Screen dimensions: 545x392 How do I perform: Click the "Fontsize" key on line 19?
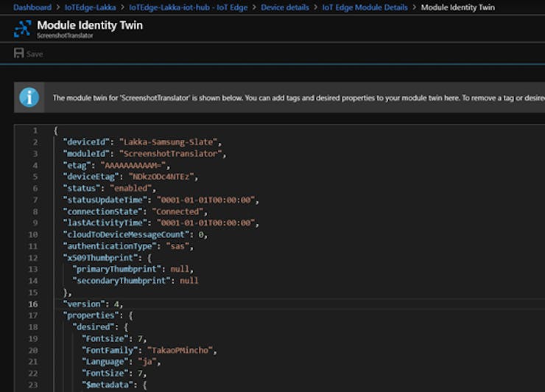(105, 339)
